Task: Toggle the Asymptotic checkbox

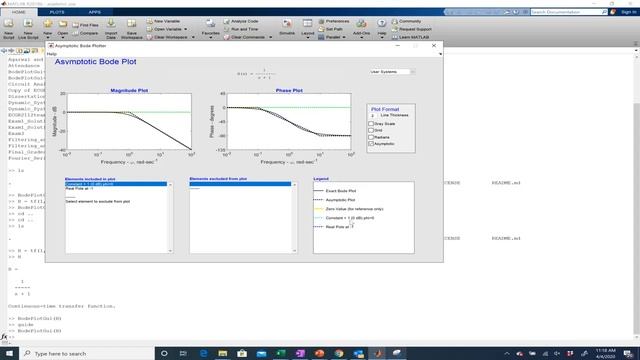Action: coord(371,144)
